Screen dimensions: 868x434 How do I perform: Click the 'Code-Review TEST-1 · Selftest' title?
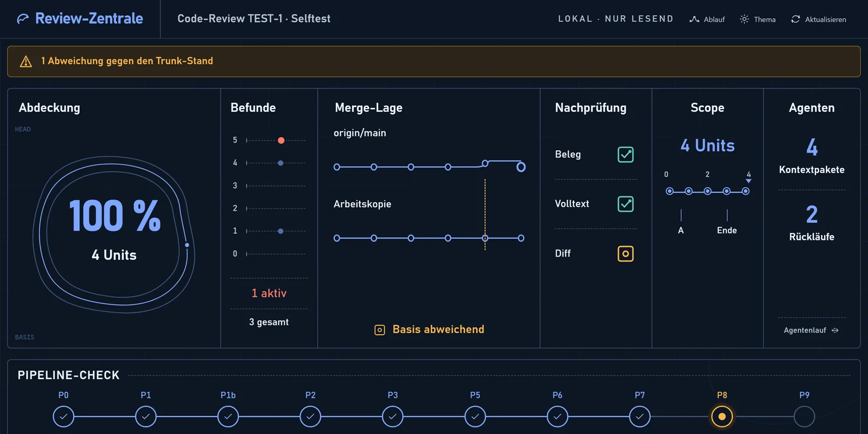click(x=254, y=18)
